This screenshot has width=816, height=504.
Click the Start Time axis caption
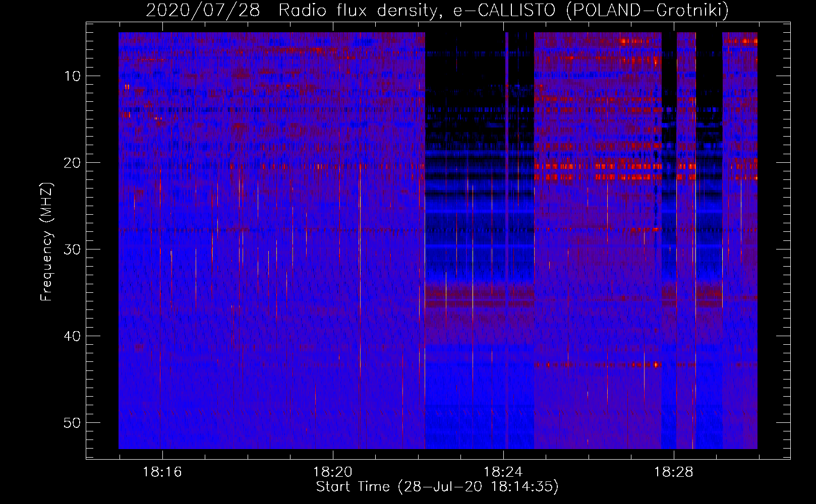[x=437, y=487]
